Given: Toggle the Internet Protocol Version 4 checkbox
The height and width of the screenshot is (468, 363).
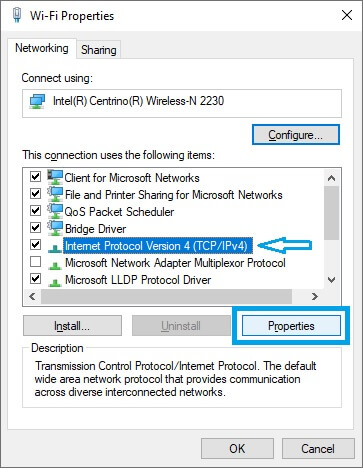Looking at the screenshot, I should pos(35,245).
